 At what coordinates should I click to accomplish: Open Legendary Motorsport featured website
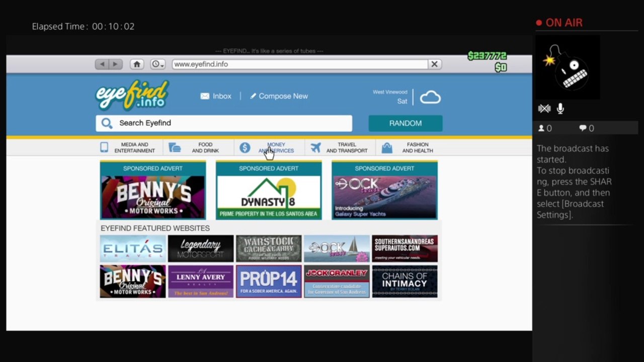201,248
